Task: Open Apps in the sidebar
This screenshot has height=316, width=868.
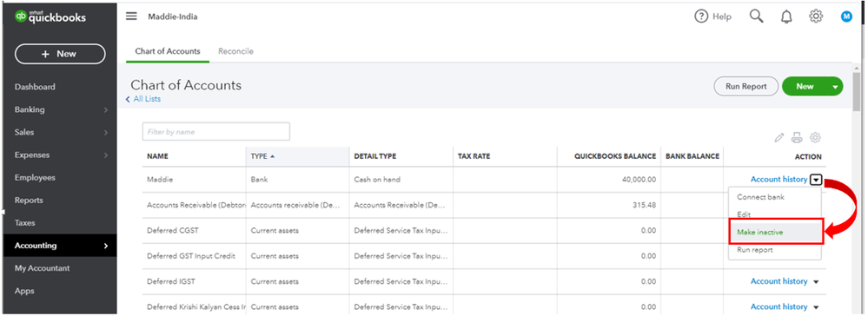Action: pyautogui.click(x=24, y=291)
